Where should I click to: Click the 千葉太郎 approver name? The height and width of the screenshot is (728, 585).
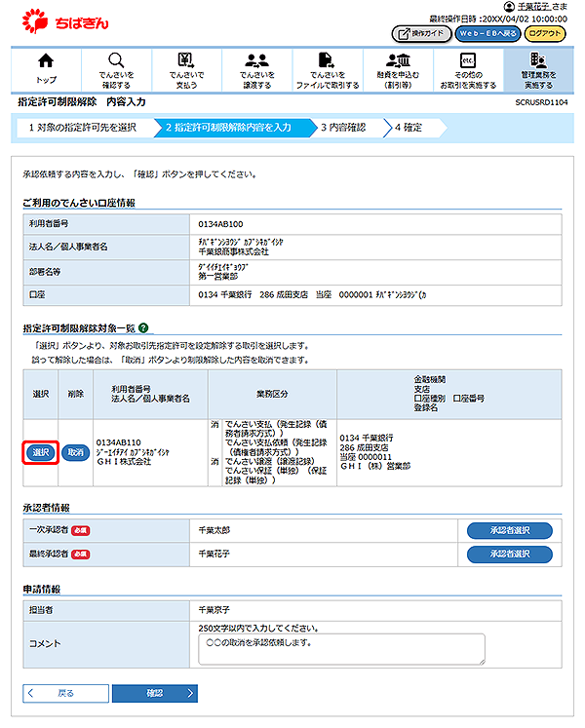click(214, 530)
